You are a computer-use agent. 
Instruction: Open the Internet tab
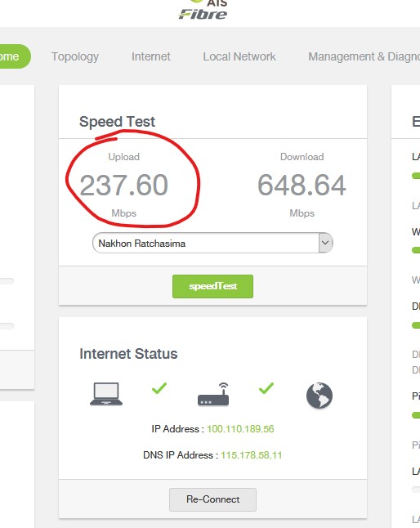pos(151,56)
